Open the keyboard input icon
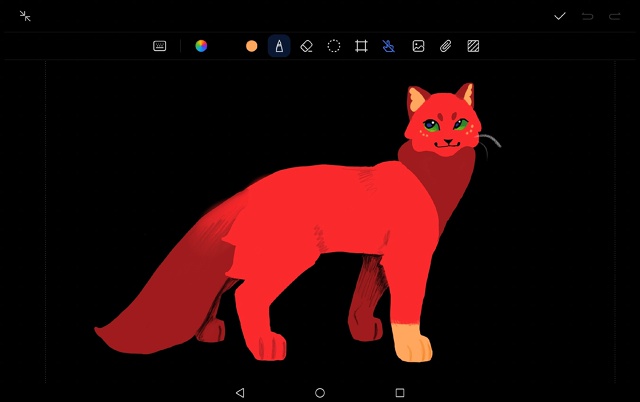The width and height of the screenshot is (640, 402). [160, 46]
